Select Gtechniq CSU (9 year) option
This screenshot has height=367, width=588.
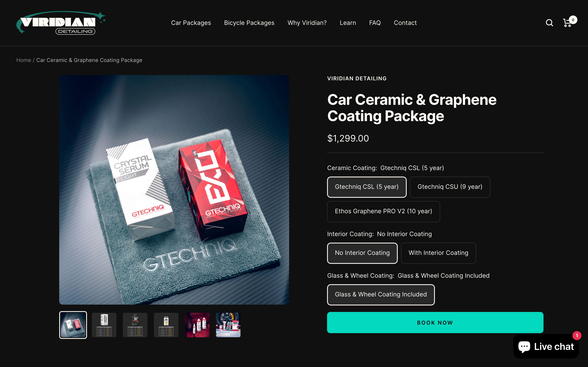(x=450, y=187)
